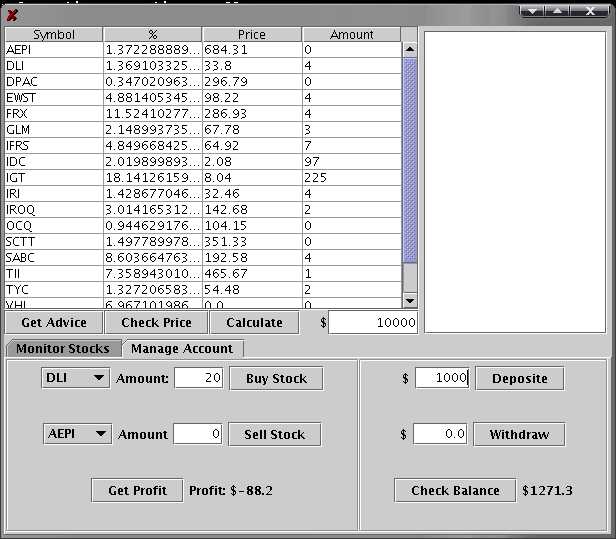
Task: Switch to the Monitor Stocks tab
Action: pyautogui.click(x=64, y=348)
